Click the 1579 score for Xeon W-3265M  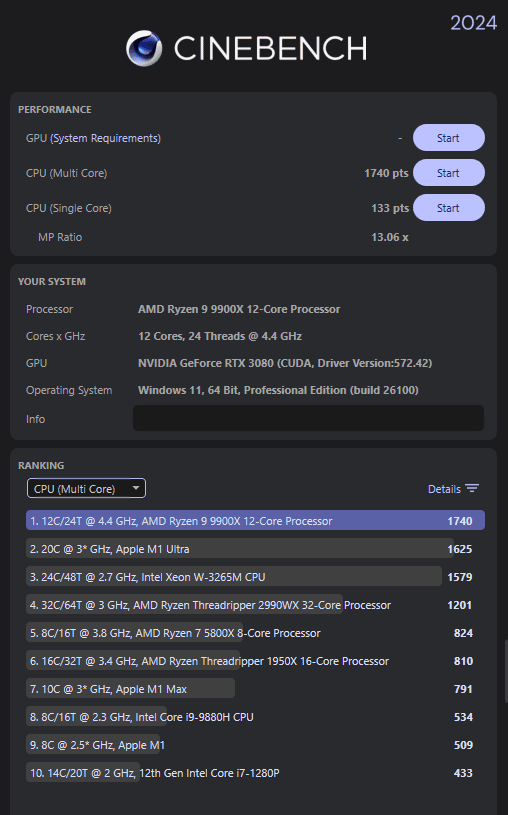pyautogui.click(x=460, y=577)
